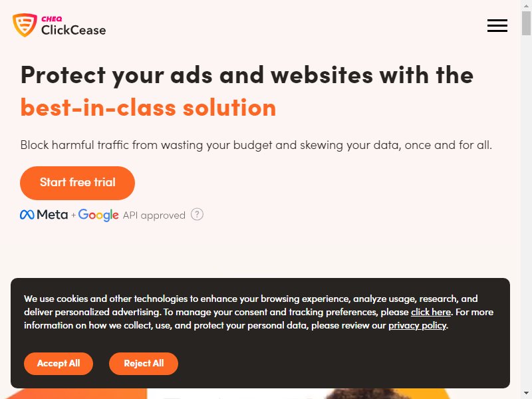The image size is (532, 399).
Task: Open the hamburger navigation menu
Action: [497, 25]
